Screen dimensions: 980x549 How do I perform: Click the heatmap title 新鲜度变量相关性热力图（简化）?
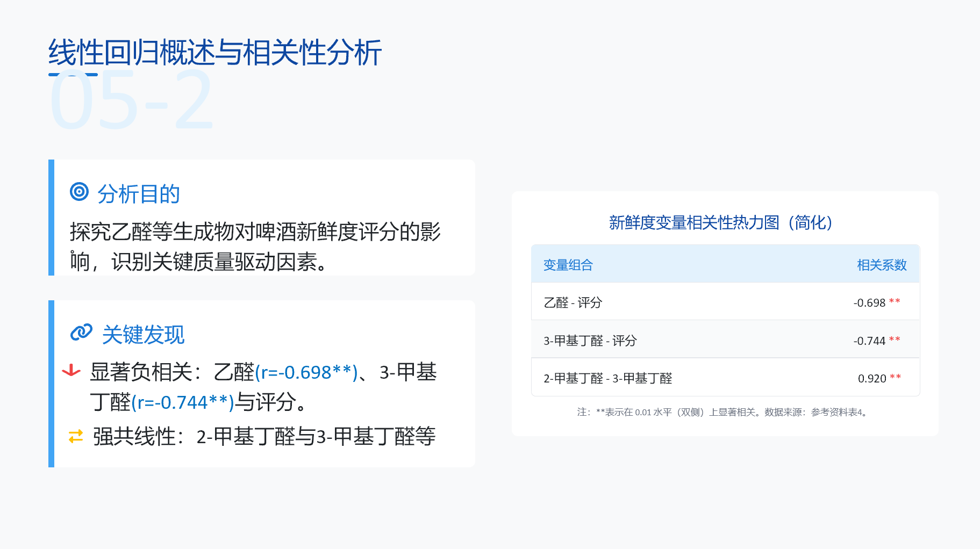(721, 222)
